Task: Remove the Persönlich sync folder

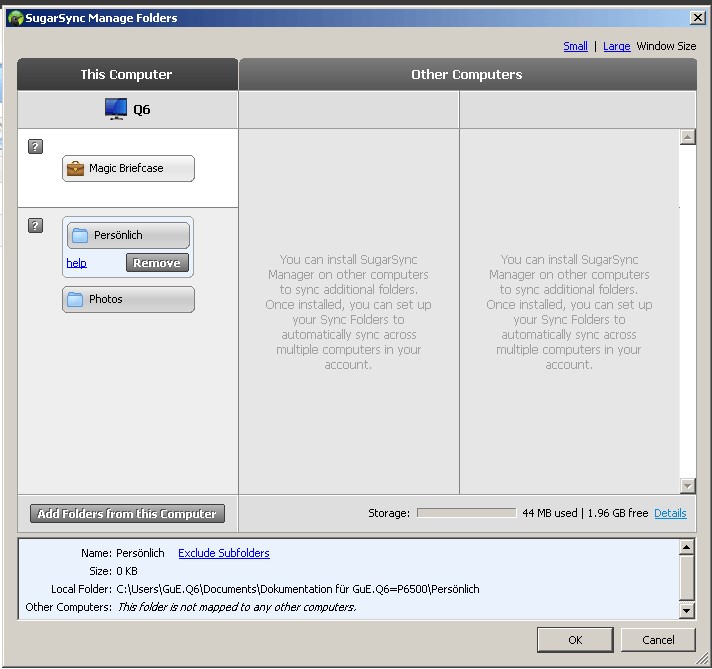Action: [157, 263]
